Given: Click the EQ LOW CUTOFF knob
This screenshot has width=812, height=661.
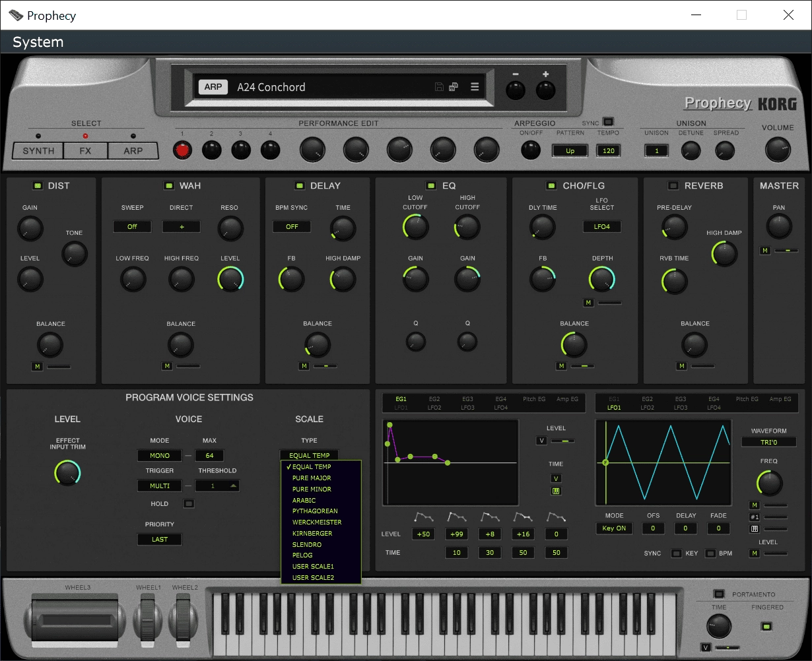Looking at the screenshot, I should [x=416, y=227].
